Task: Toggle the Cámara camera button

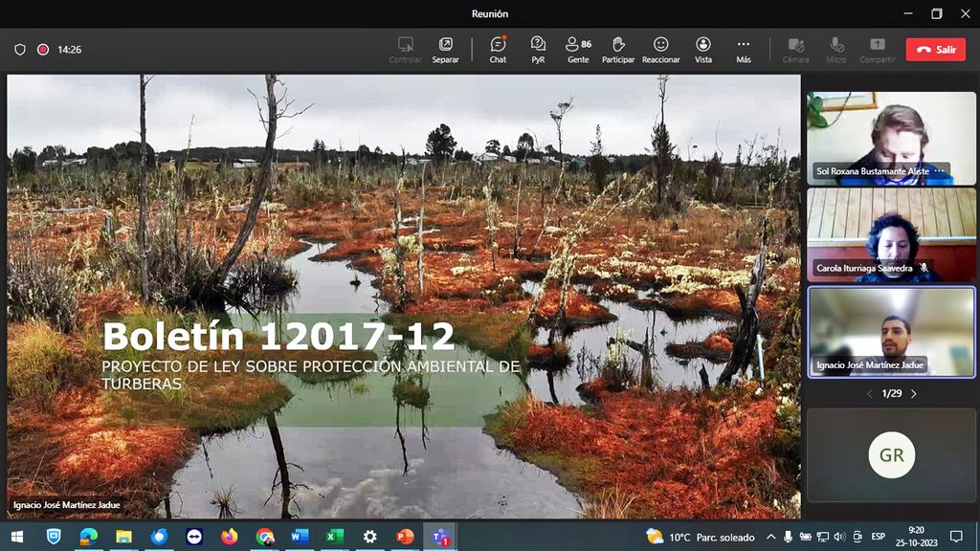Action: (x=795, y=49)
